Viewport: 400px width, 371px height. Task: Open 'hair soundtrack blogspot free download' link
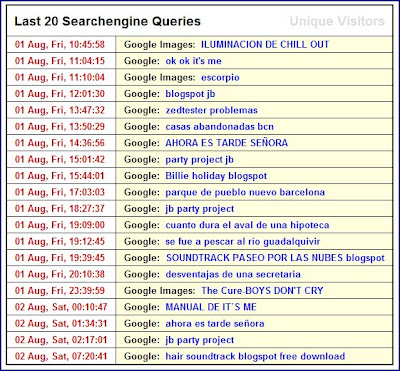click(255, 356)
